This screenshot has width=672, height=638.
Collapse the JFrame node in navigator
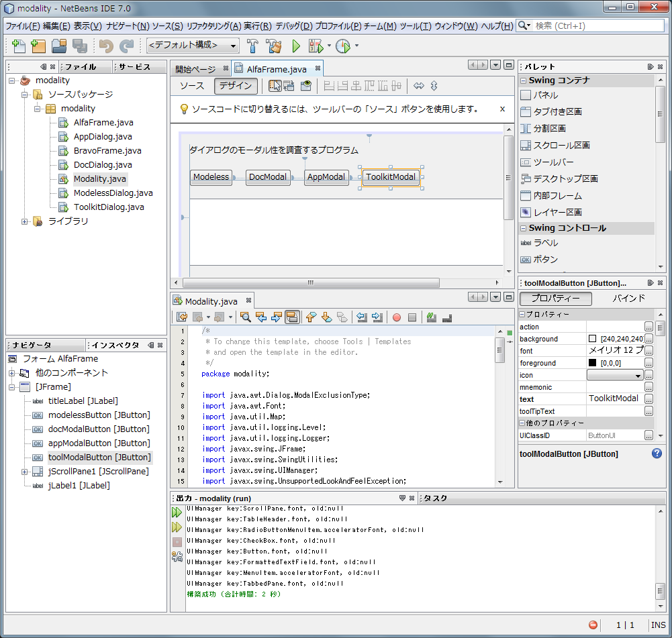coord(12,387)
